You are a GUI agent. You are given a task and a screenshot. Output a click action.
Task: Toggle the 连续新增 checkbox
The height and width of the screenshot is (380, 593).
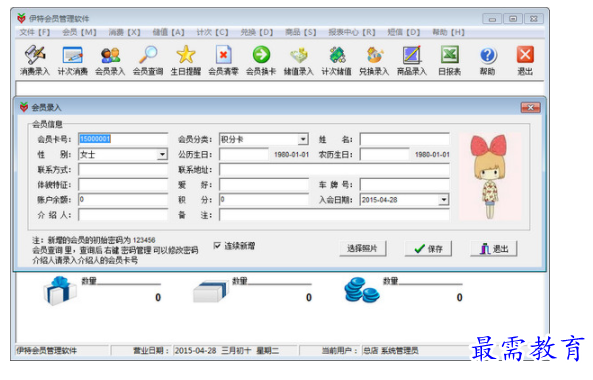[x=217, y=246]
